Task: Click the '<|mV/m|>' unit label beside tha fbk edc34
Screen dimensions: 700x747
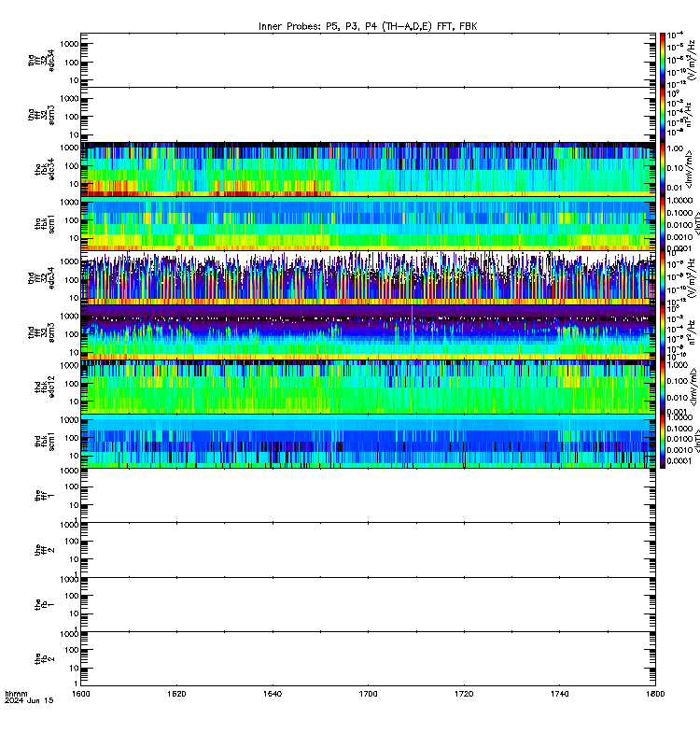Action: tap(689, 169)
